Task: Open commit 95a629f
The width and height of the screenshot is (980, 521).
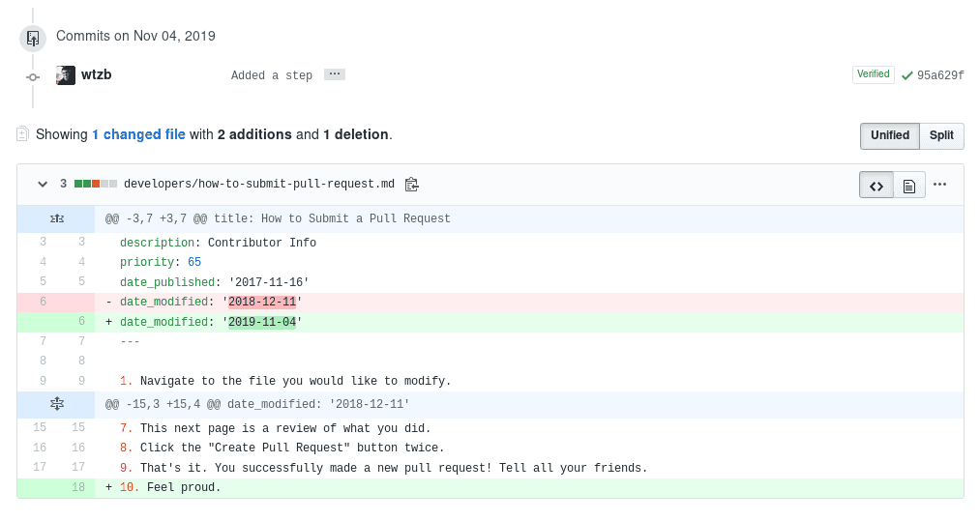Action: 940,75
